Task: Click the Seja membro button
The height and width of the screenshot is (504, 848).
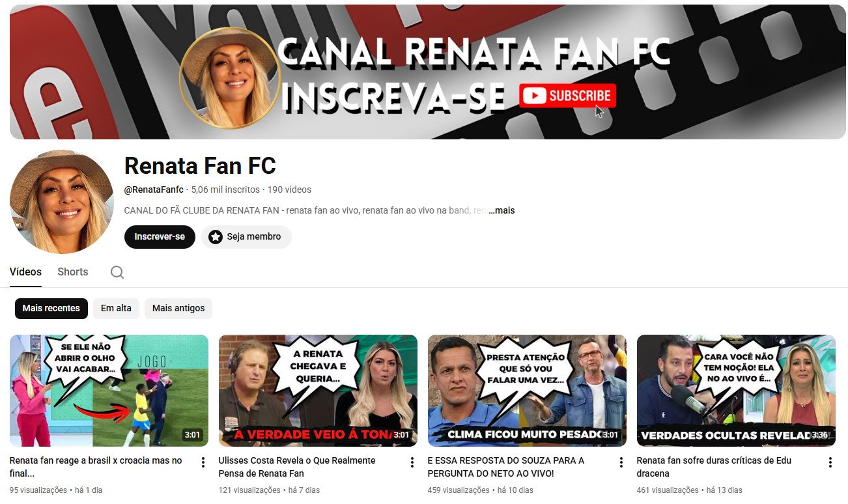Action: 247,237
